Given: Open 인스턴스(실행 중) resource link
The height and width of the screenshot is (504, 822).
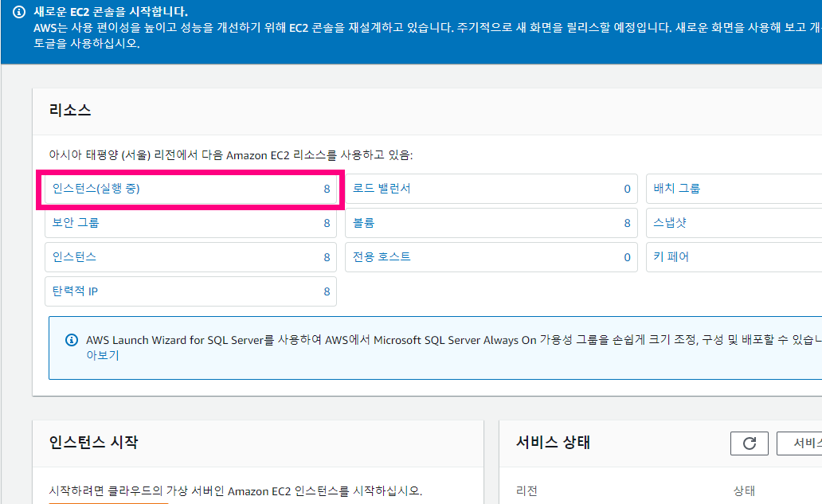Looking at the screenshot, I should [x=96, y=189].
